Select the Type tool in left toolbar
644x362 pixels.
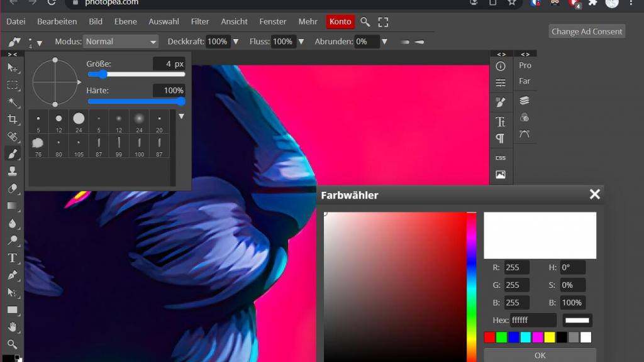13,258
